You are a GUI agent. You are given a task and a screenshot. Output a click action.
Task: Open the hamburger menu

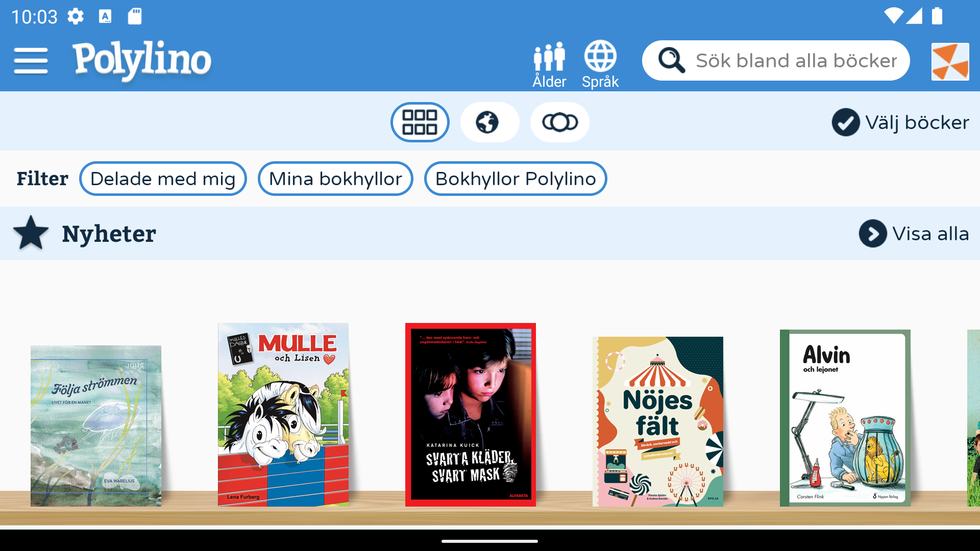31,61
